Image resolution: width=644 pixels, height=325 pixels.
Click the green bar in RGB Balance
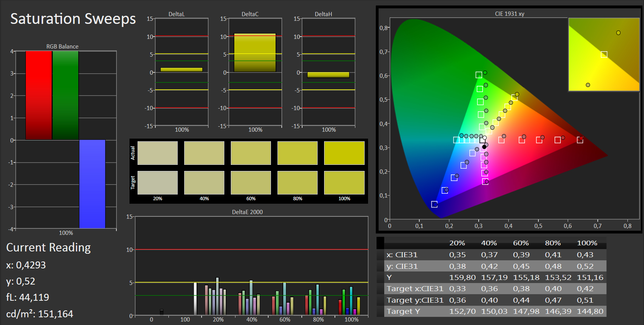point(66,95)
